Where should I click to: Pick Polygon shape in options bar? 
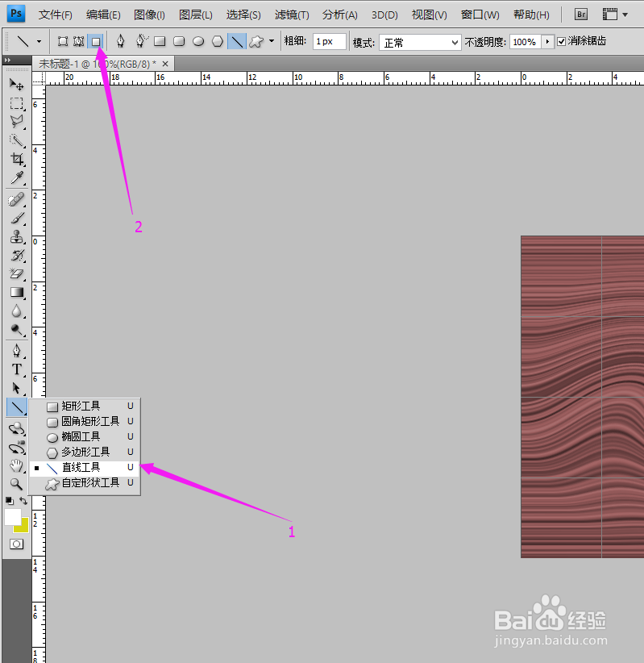(x=217, y=41)
